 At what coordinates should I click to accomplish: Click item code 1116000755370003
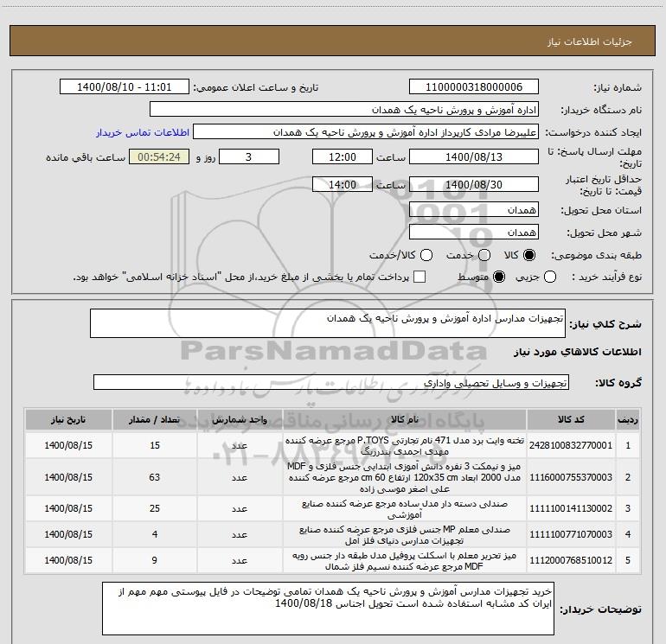pyautogui.click(x=571, y=477)
